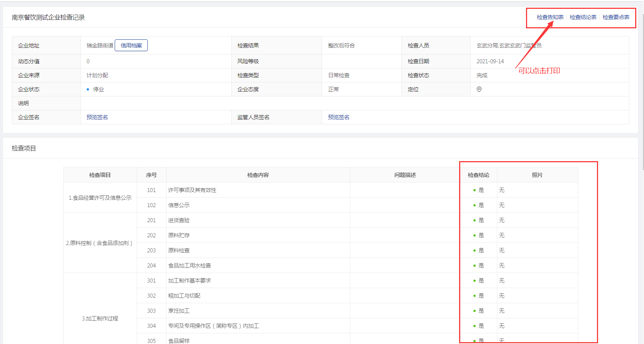This screenshot has width=644, height=344.
Task: Select the 烹饪加工 inspection item
Action: pos(179,311)
